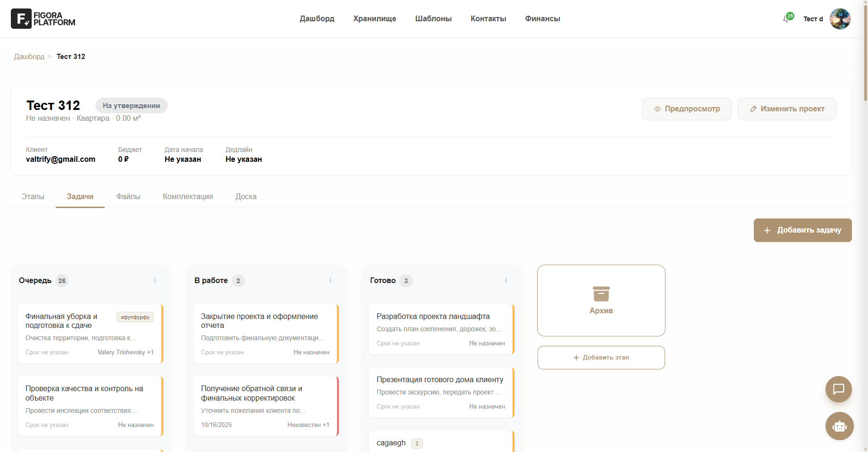Open the chat bubble widget
Viewport: 868px width, 452px height.
[x=839, y=389]
